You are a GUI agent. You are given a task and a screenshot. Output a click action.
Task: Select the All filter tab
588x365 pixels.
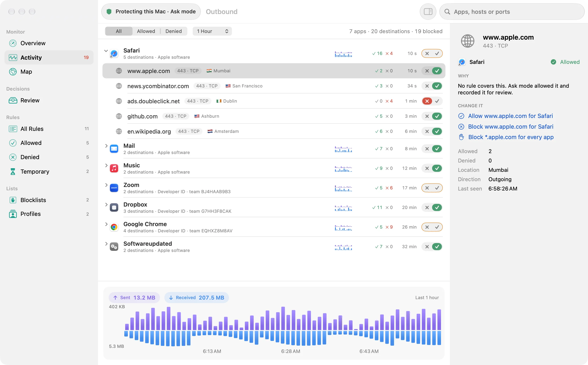pos(119,31)
